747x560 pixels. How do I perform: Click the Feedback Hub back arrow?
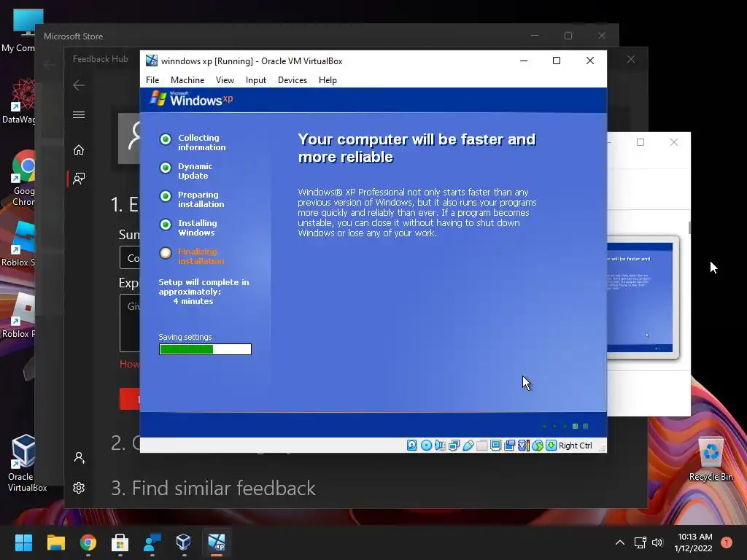79,85
